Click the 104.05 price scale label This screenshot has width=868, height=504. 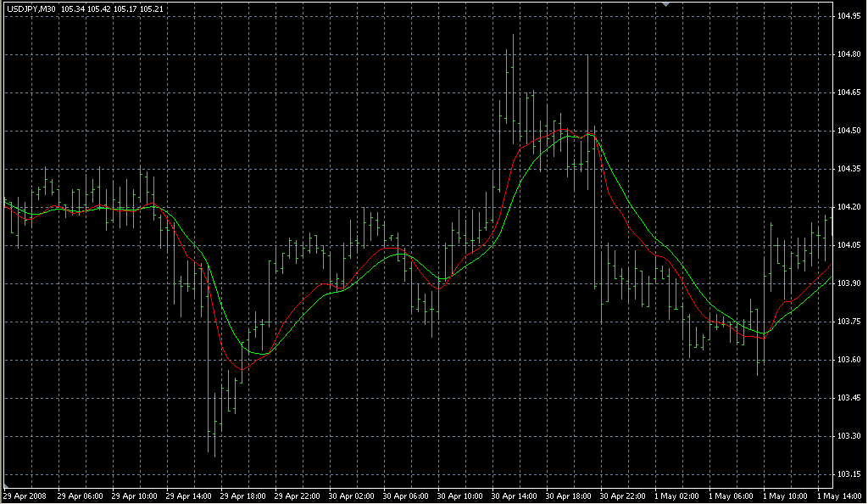coord(849,245)
